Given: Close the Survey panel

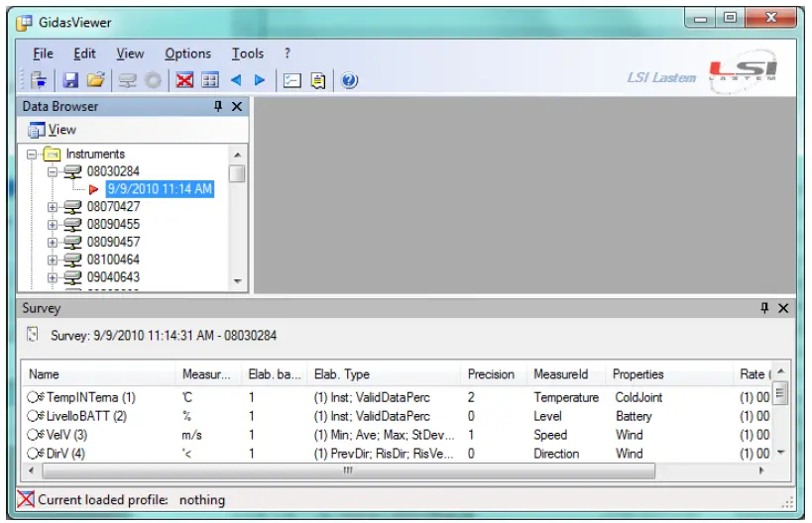Looking at the screenshot, I should pyautogui.click(x=783, y=308).
